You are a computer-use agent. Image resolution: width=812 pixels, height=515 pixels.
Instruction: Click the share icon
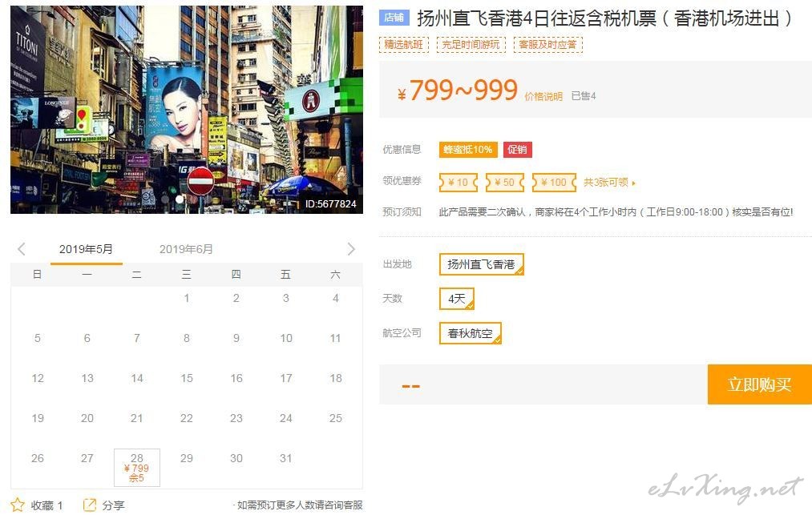90,505
